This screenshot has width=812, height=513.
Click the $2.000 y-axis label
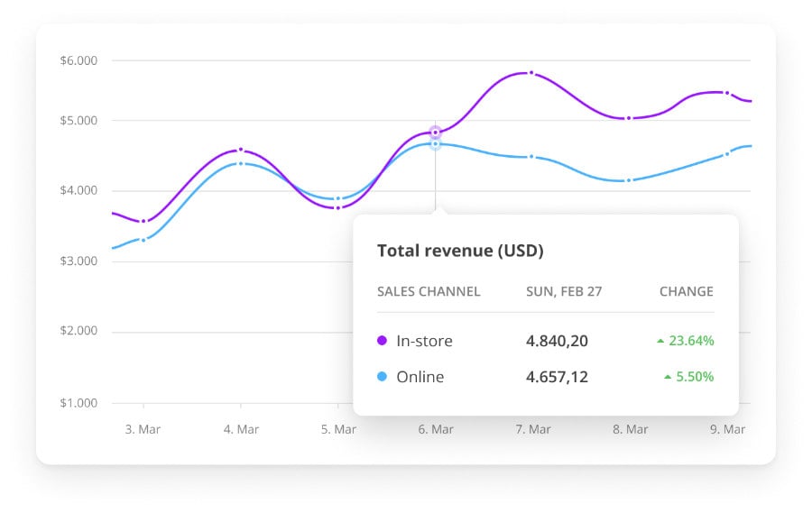pyautogui.click(x=78, y=331)
